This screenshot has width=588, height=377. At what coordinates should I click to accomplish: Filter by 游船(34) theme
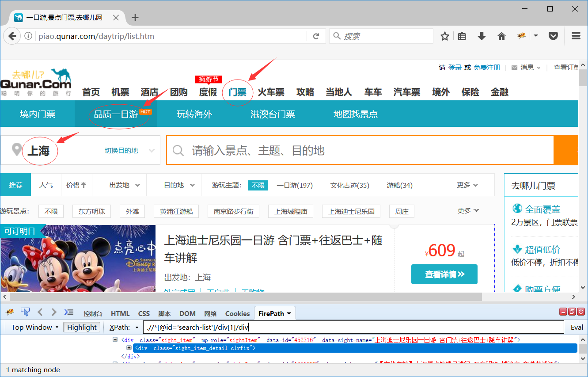399,185
